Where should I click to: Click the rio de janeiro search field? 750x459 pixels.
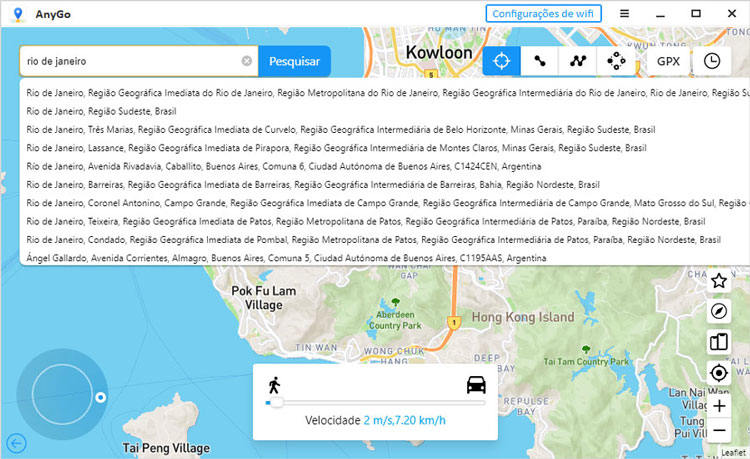tap(130, 61)
